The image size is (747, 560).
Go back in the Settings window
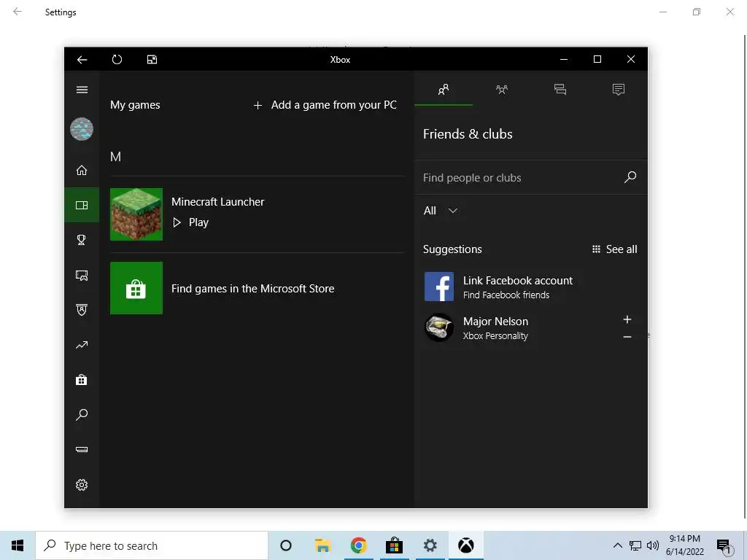coord(18,12)
